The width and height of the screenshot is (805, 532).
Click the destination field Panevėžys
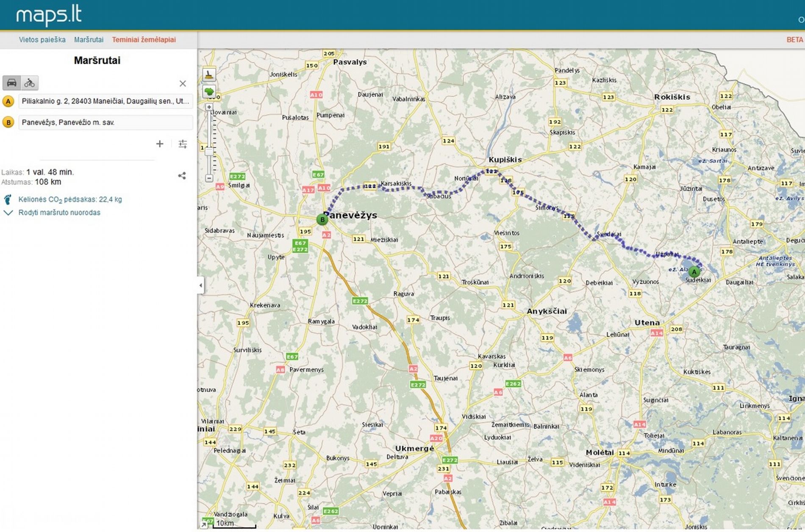(x=105, y=122)
